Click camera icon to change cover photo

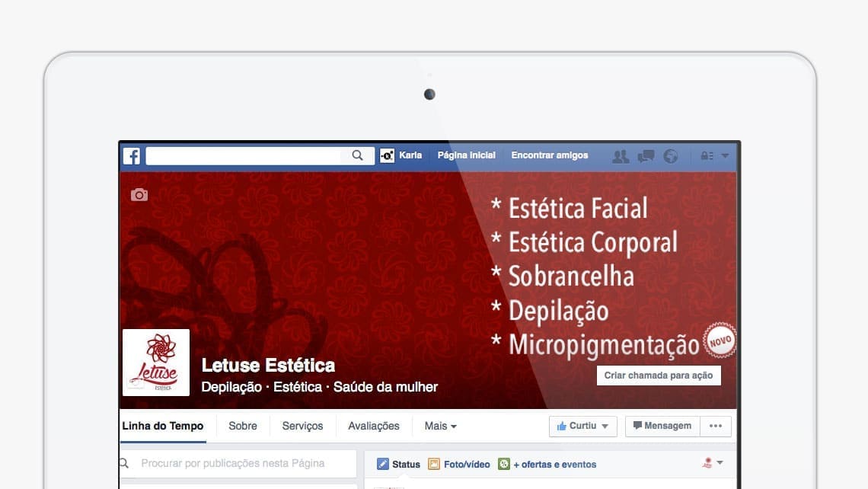click(139, 195)
